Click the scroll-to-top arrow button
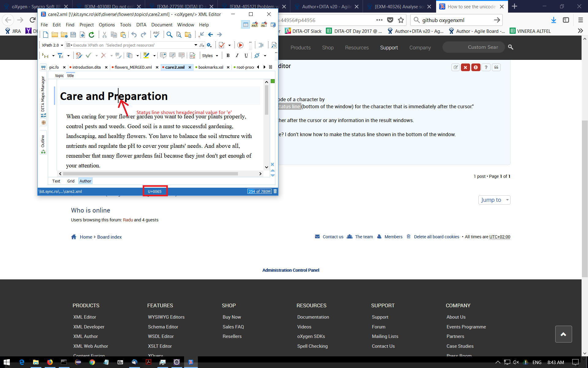Screen dimensions: 588x368 563,334
